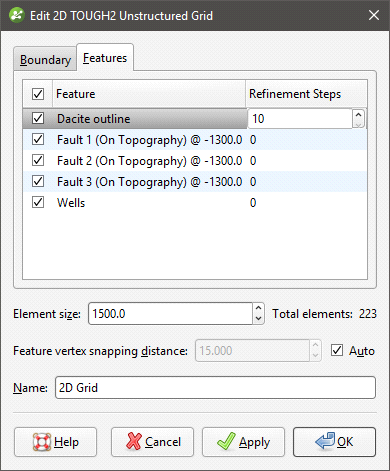Uncheck the Dacite outline feature
Image resolution: width=390 pixels, height=471 pixels.
tap(38, 118)
